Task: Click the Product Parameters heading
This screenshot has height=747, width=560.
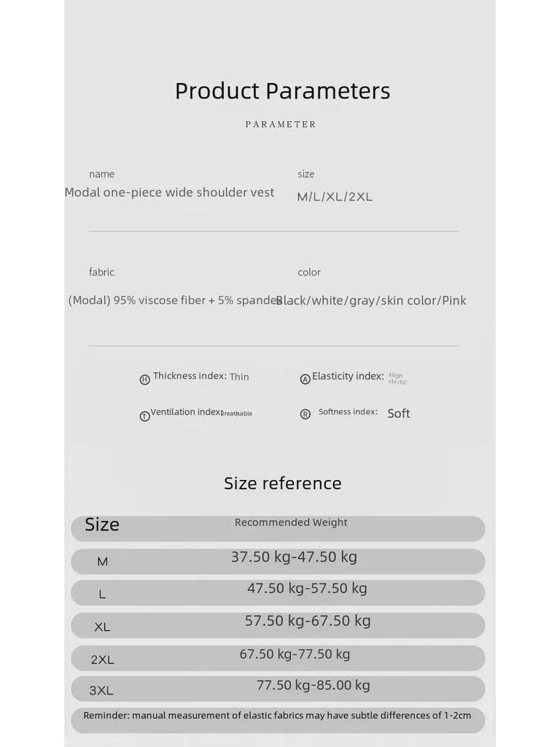Action: tap(282, 91)
